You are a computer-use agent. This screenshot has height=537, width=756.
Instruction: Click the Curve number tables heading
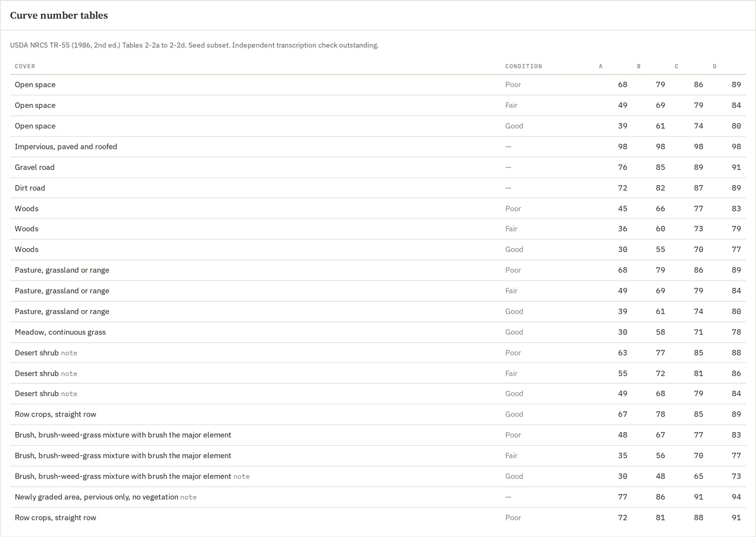coord(59,15)
